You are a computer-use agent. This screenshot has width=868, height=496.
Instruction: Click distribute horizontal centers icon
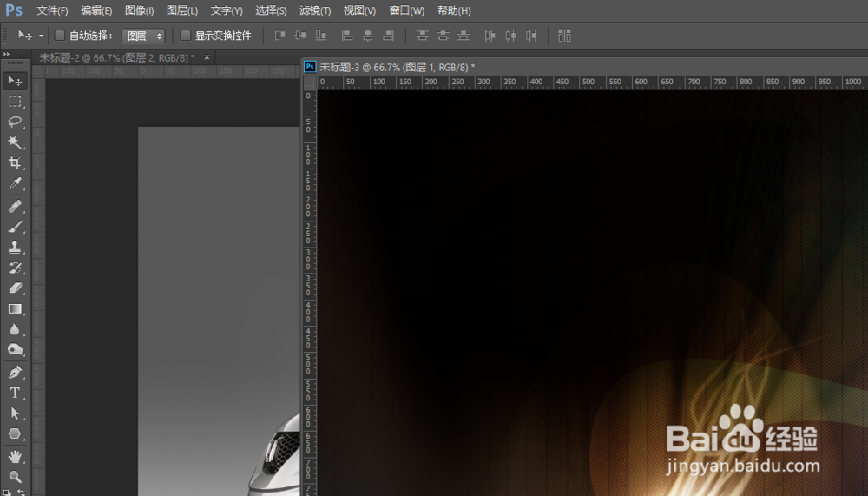[x=510, y=36]
